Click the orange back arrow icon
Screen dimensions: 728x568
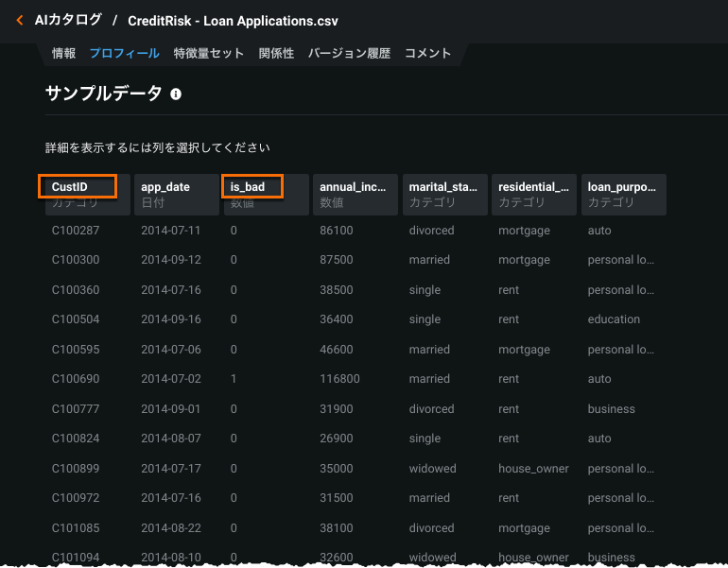20,20
